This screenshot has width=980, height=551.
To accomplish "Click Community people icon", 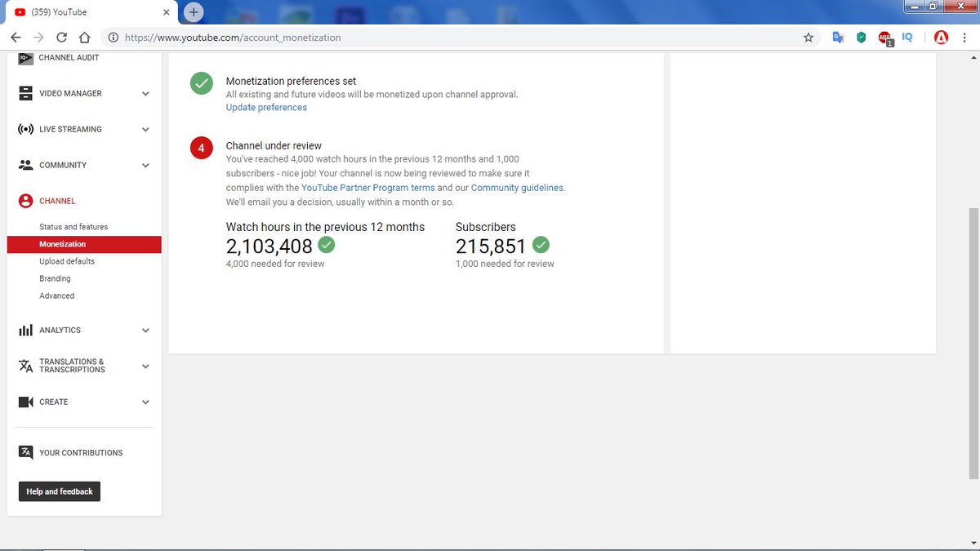I will point(25,165).
